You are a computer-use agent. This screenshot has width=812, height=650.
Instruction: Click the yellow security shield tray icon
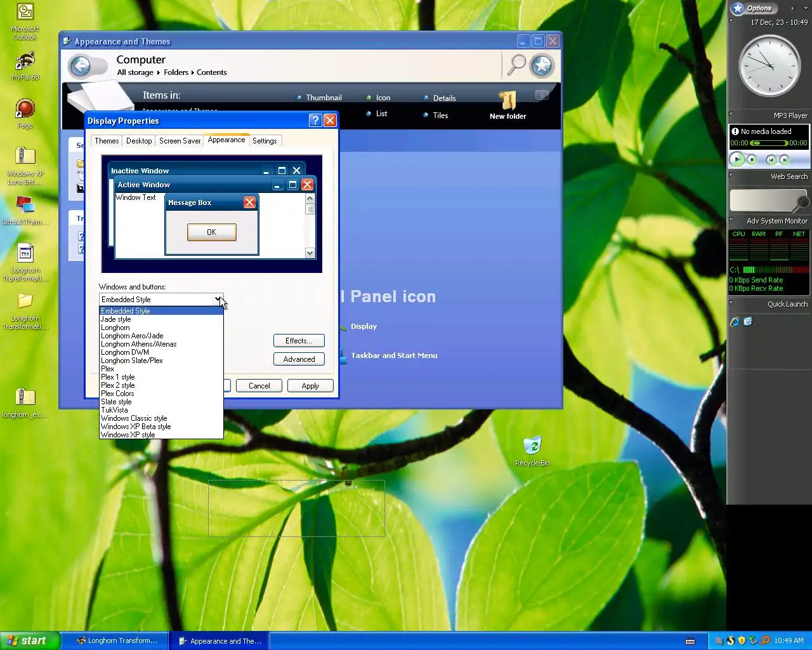(742, 640)
